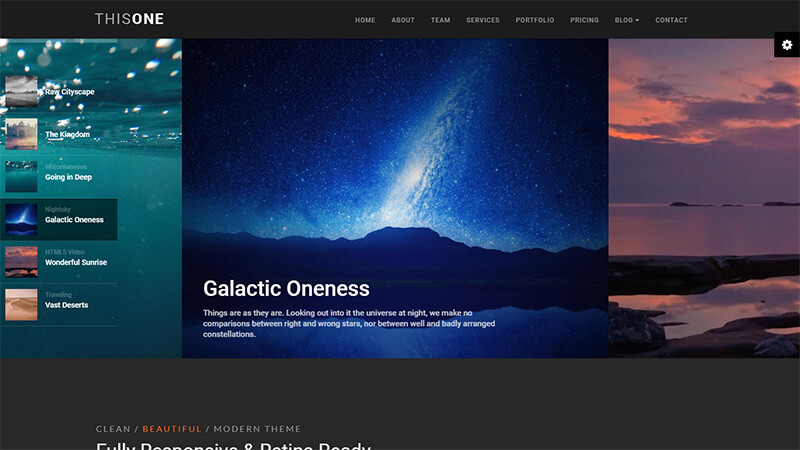Open the Services menu item

[x=483, y=20]
